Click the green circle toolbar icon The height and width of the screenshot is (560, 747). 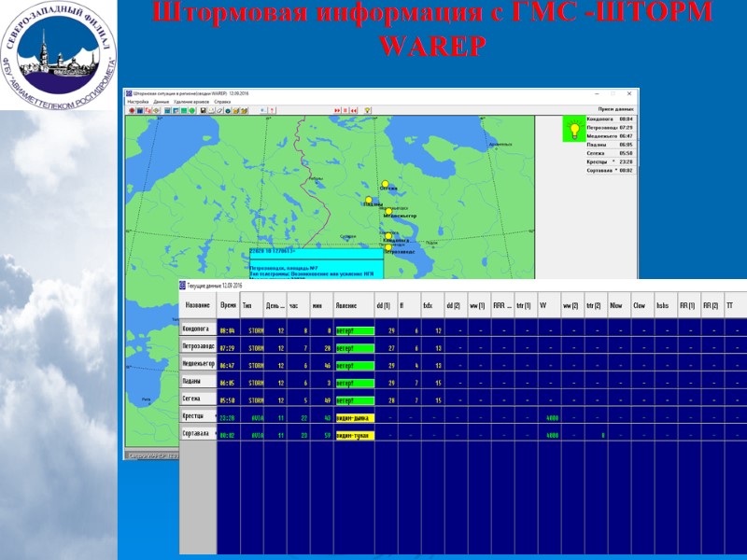coord(192,110)
